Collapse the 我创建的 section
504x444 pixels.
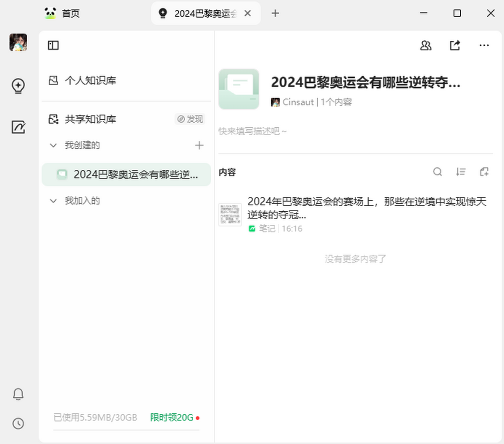coord(53,145)
